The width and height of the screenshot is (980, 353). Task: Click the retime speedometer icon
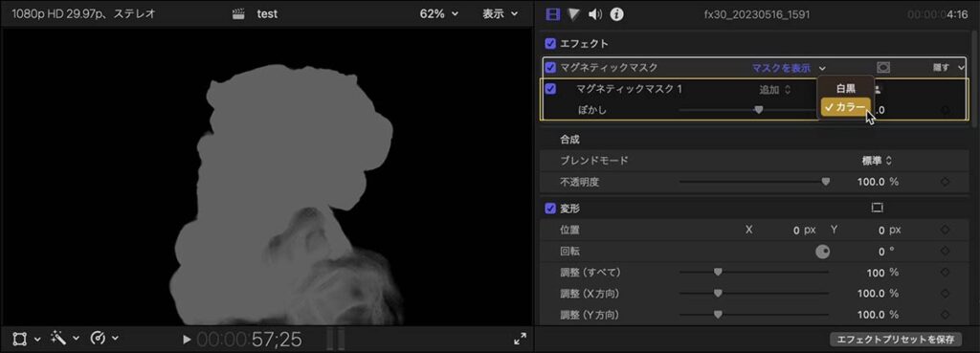(x=98, y=339)
